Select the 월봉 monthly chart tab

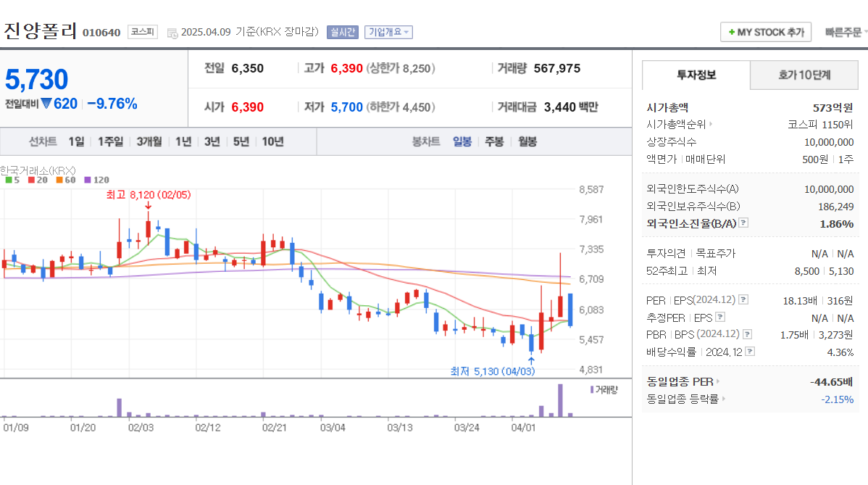[x=527, y=141]
